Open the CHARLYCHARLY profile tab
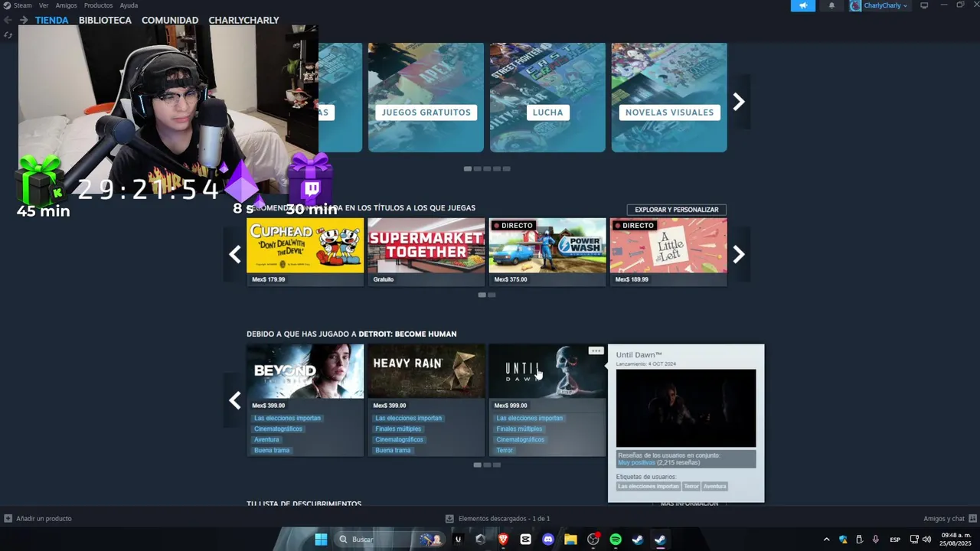 pyautogui.click(x=243, y=20)
